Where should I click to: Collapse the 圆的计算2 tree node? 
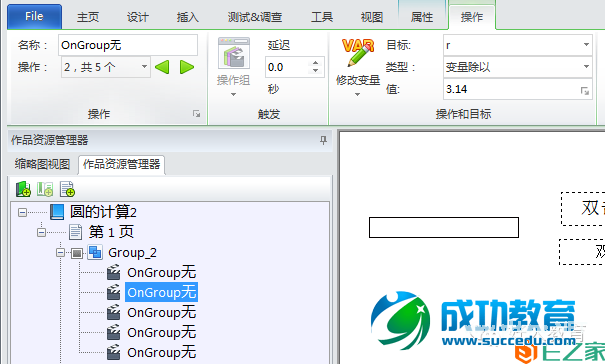[x=23, y=212]
